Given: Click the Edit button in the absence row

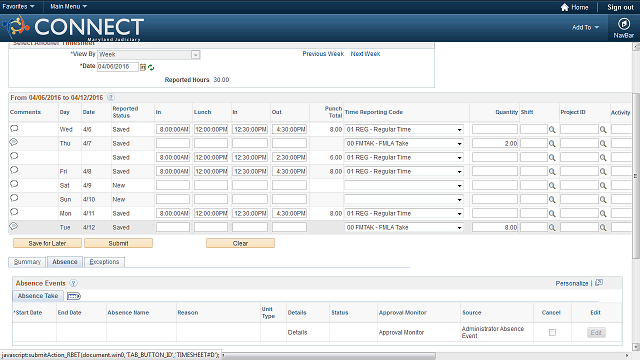Looking at the screenshot, I should (596, 333).
